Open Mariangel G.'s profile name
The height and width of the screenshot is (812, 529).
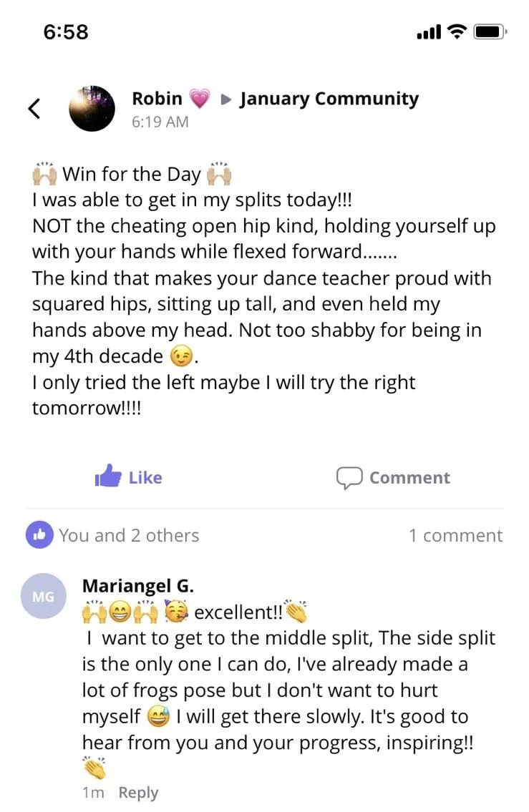138,586
